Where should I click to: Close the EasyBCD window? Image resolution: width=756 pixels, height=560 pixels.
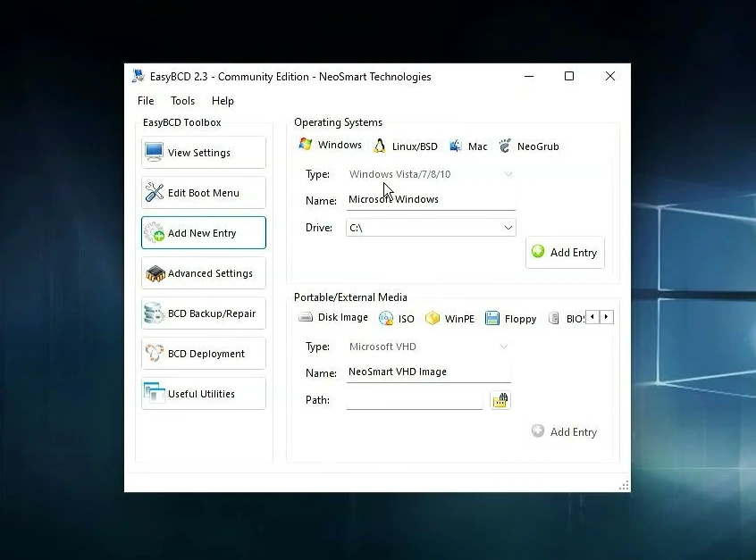click(610, 76)
